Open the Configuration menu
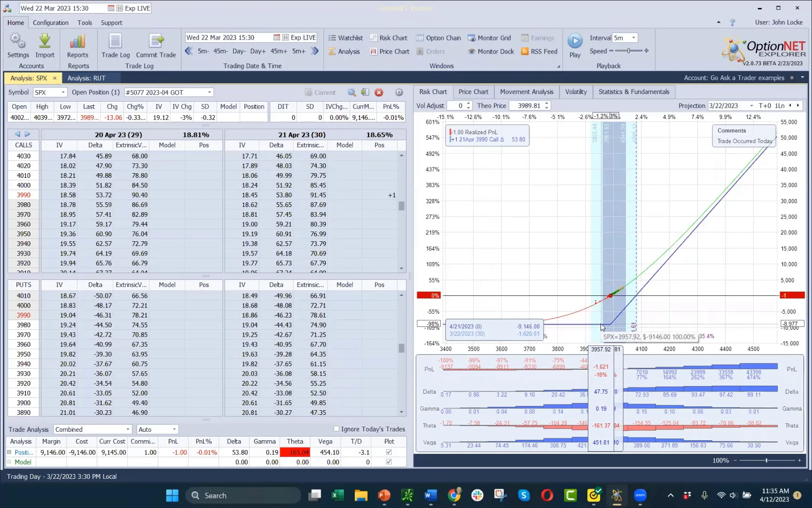Screen dimensions: 812x508 pyautogui.click(x=50, y=23)
